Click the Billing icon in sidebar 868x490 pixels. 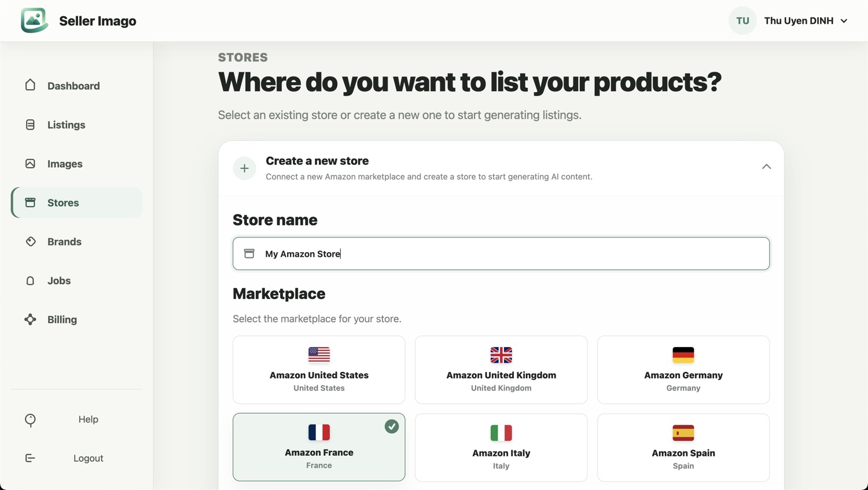pyautogui.click(x=30, y=319)
